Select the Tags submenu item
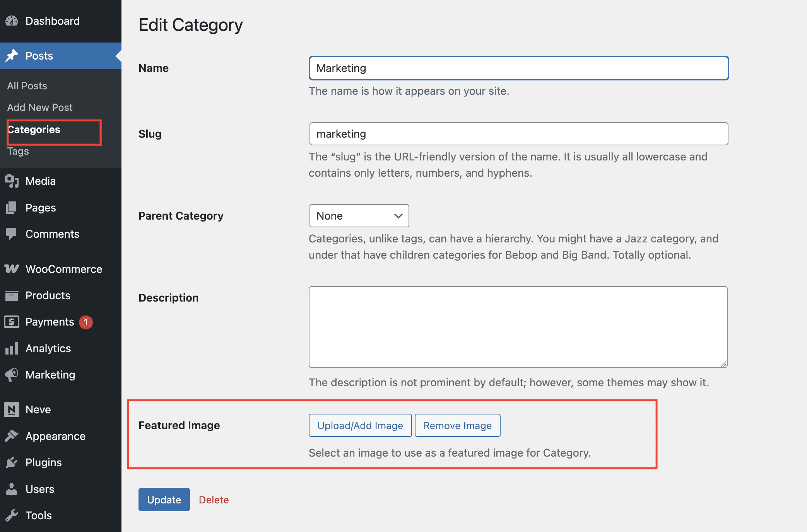 [18, 151]
